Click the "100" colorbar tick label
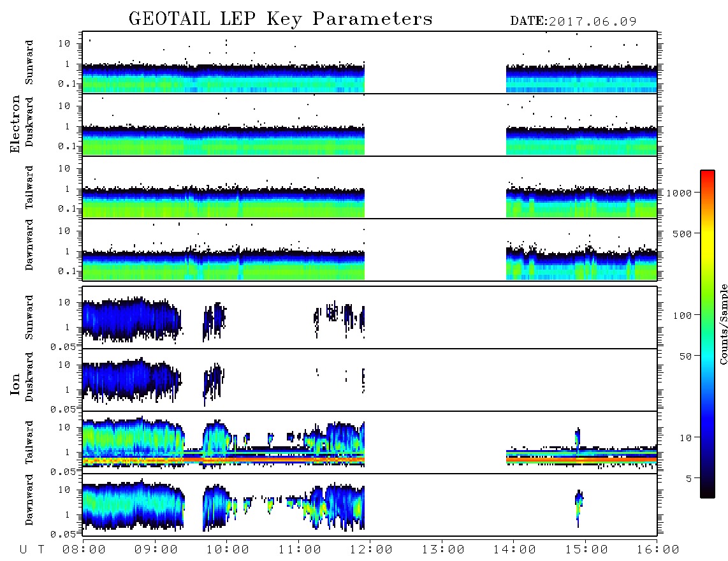Image resolution: width=728 pixels, height=561 pixels. tap(683, 316)
